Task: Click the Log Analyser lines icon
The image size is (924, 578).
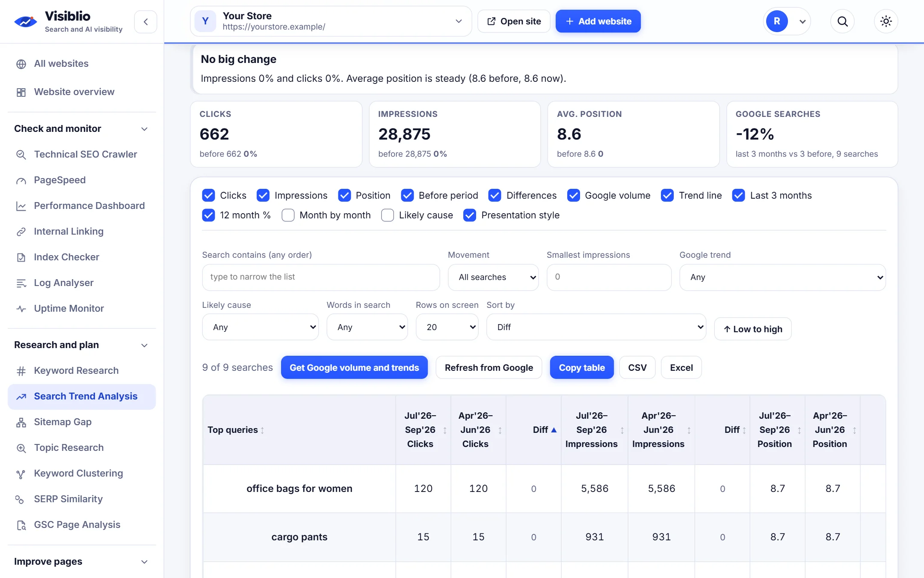Action: (21, 283)
